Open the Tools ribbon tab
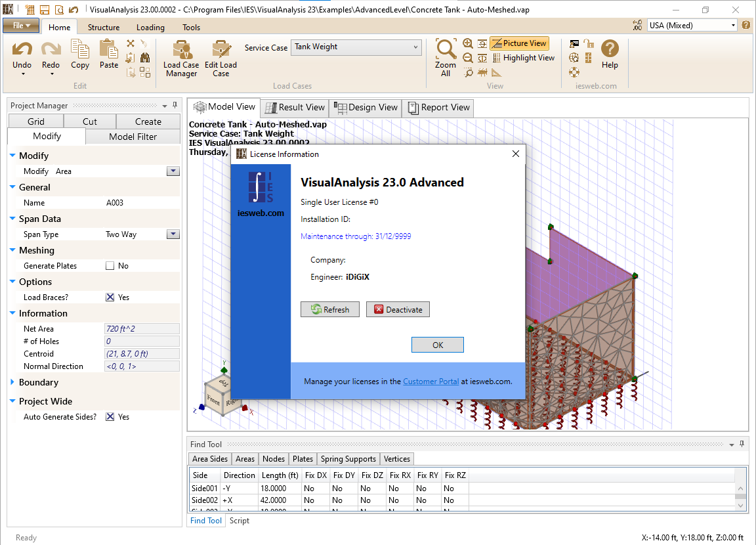 [191, 28]
